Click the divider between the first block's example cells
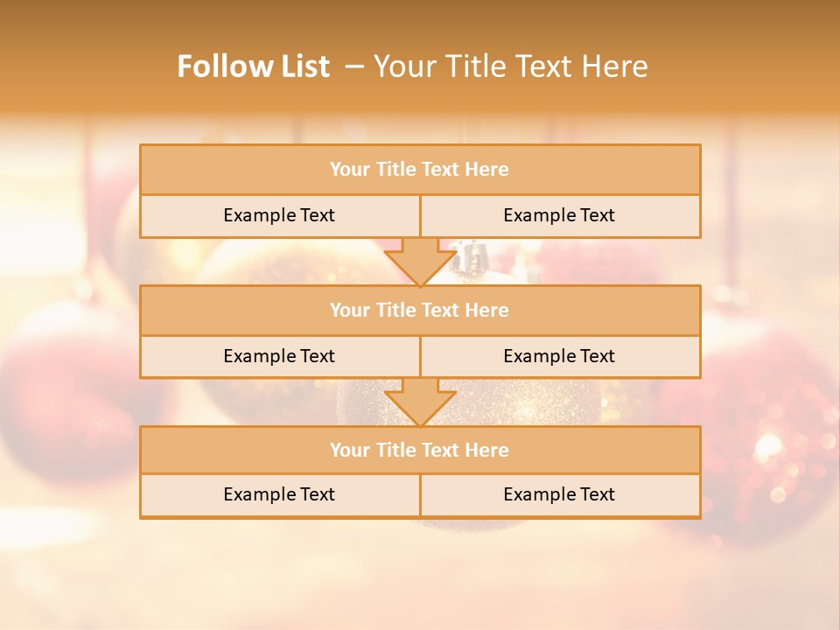 coord(421,216)
